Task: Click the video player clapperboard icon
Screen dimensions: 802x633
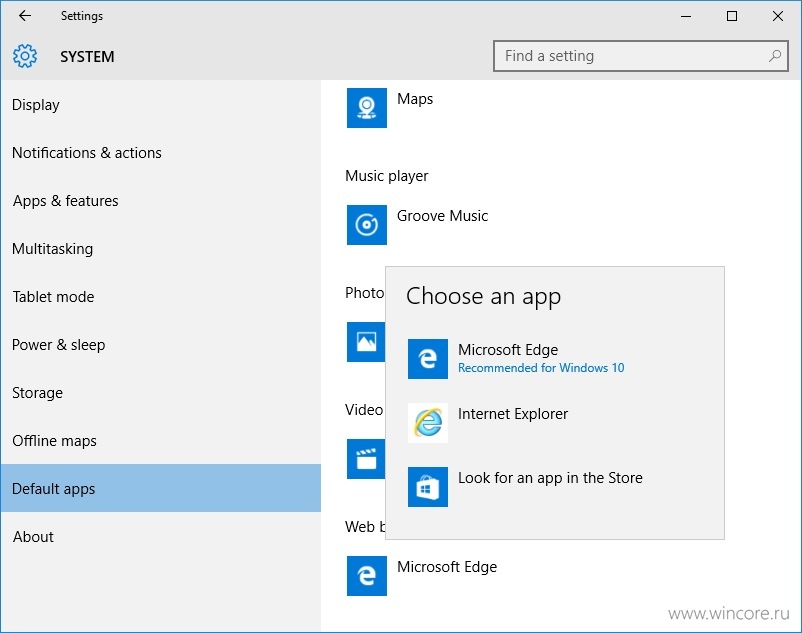Action: coord(366,459)
